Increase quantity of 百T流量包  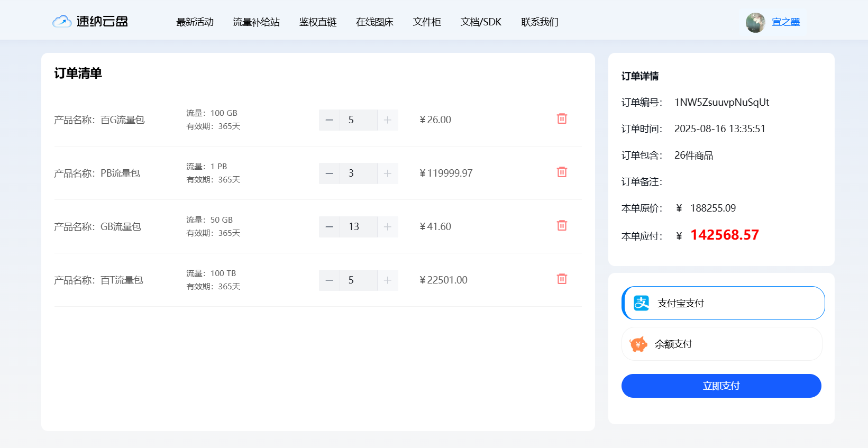[x=388, y=280]
